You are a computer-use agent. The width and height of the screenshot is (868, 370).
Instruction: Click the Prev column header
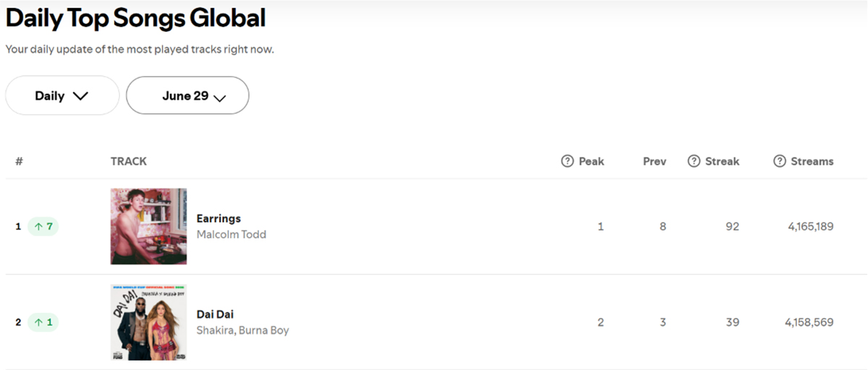pyautogui.click(x=655, y=161)
